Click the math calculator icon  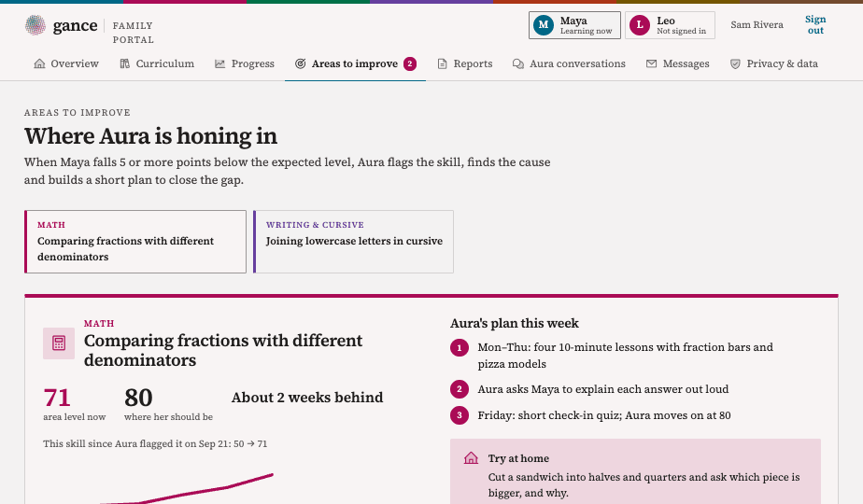tap(59, 343)
